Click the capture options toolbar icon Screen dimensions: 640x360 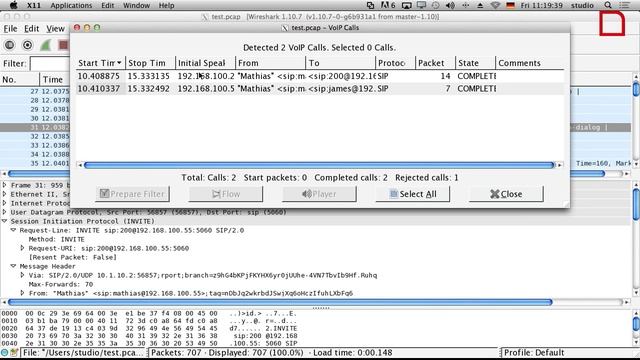(27, 45)
